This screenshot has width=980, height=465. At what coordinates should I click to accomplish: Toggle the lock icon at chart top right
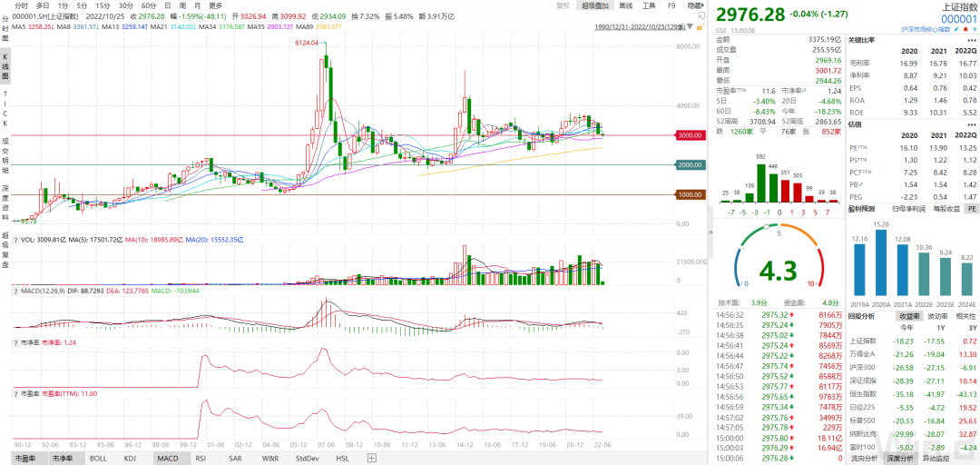click(701, 27)
